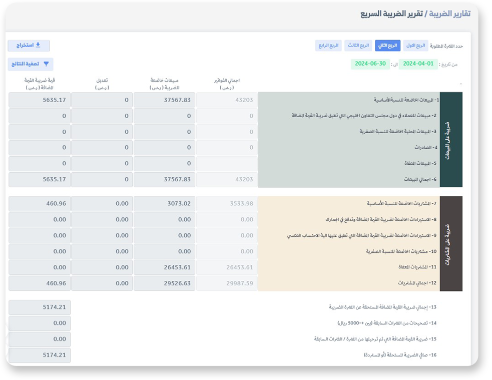Viewport: 492px width, 380px height.
Task: Open the end date field 2024-06-30
Action: [x=370, y=64]
